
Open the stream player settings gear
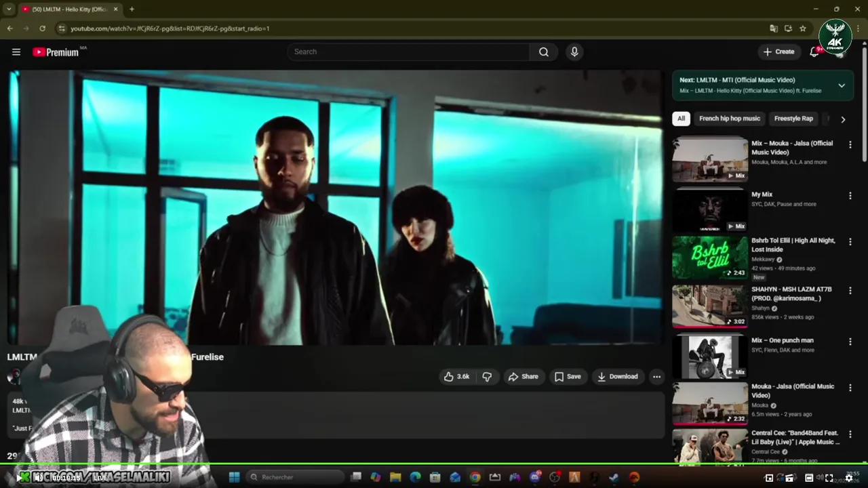click(849, 478)
